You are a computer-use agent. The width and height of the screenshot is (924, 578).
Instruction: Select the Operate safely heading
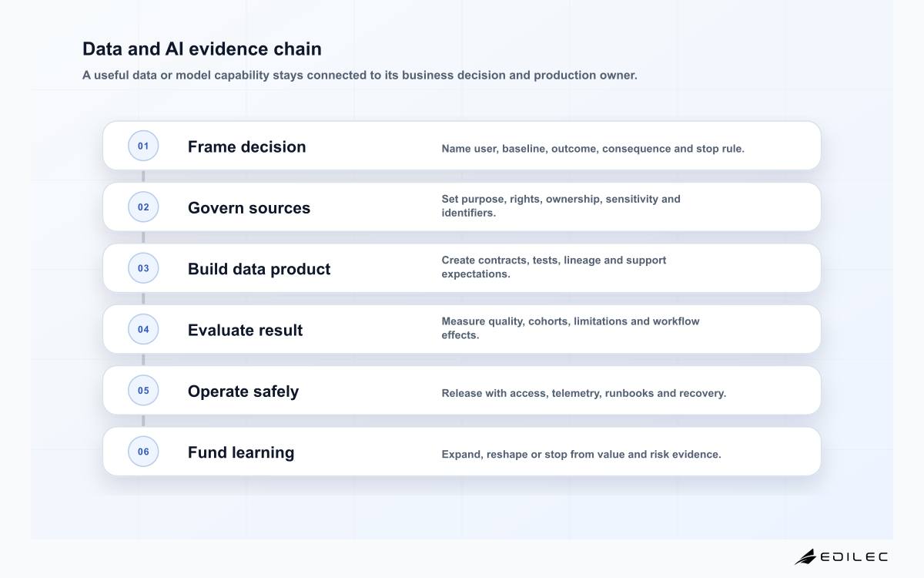(x=243, y=391)
